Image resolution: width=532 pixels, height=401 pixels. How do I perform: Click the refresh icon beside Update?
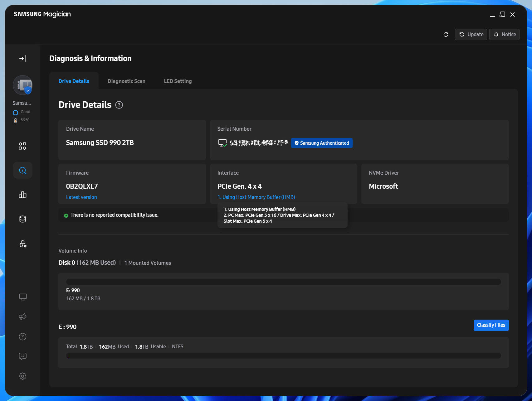pyautogui.click(x=446, y=34)
